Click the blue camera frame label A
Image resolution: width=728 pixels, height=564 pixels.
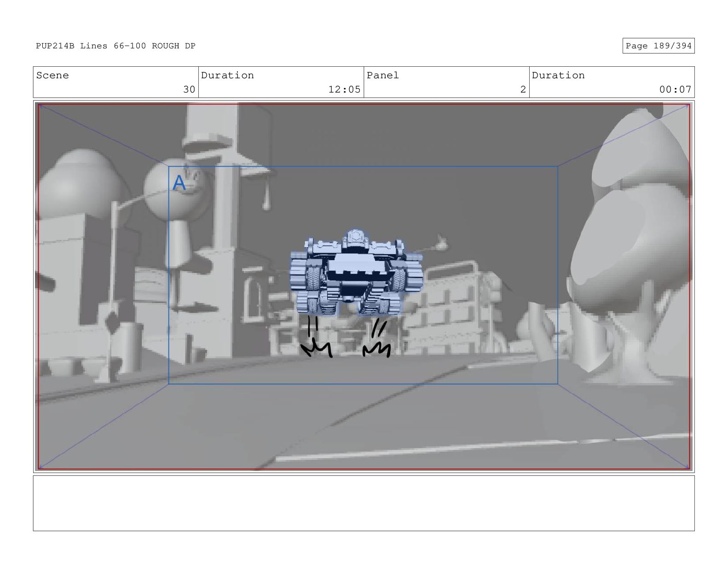tap(179, 183)
